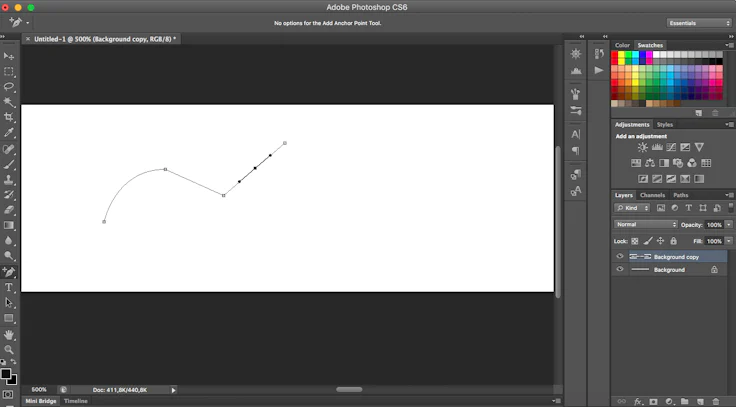Hide the Background layer
The width and height of the screenshot is (736, 407).
point(620,269)
